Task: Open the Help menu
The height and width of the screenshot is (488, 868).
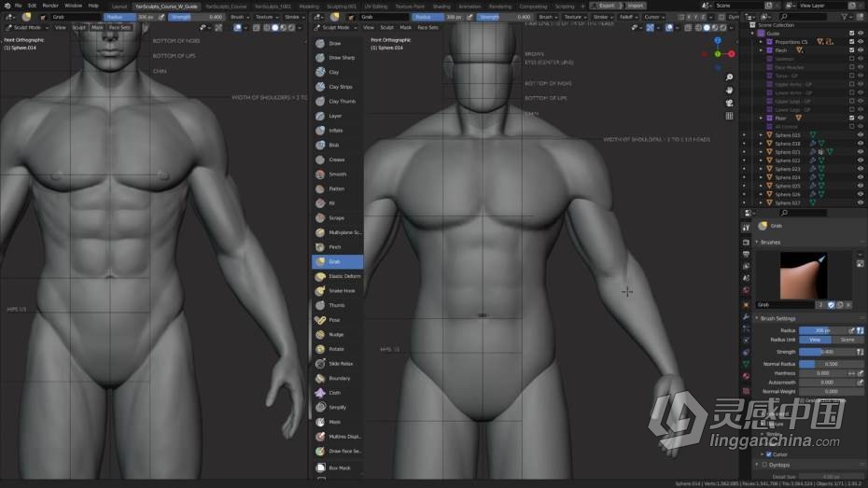Action: [x=93, y=6]
